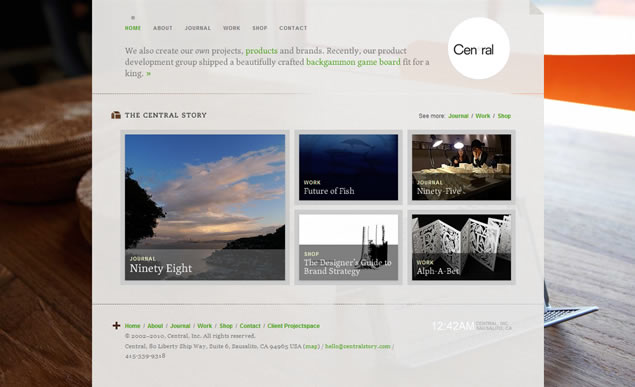
Task: Open the SHOP nav item
Action: (x=260, y=28)
